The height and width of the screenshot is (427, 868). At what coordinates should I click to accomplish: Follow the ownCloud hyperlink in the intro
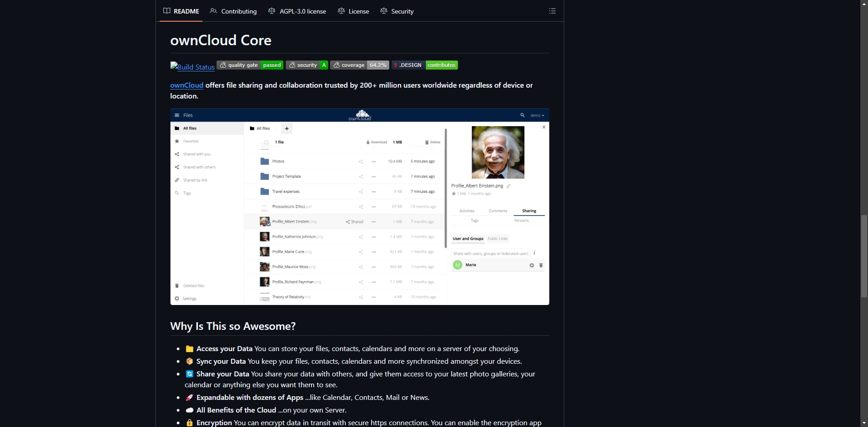point(187,85)
